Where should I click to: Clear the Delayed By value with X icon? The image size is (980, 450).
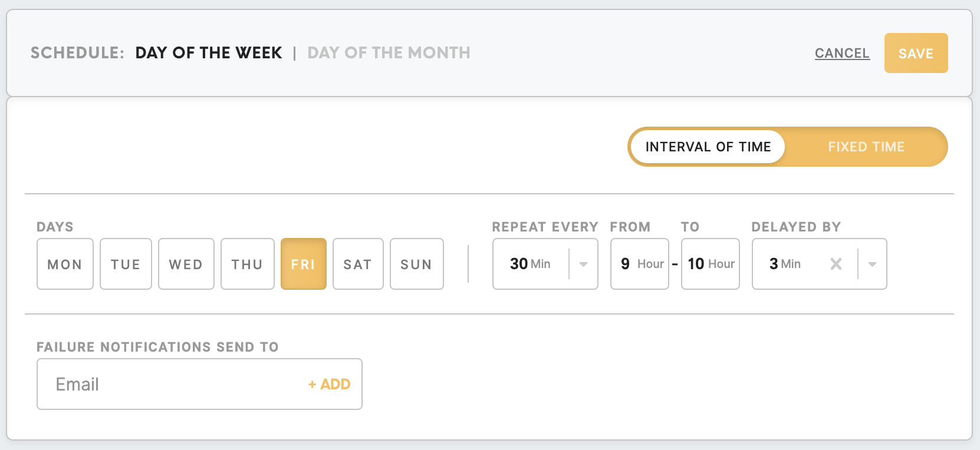tap(836, 264)
